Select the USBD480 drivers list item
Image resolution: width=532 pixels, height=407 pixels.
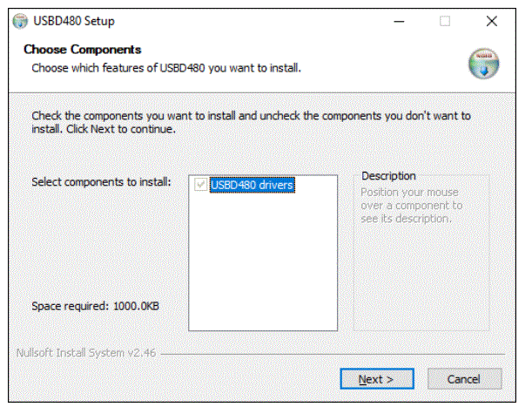253,185
